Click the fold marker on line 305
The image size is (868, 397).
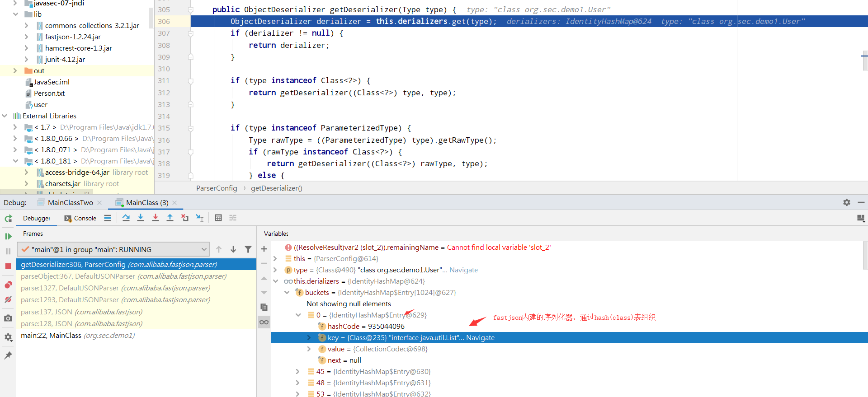click(x=191, y=9)
